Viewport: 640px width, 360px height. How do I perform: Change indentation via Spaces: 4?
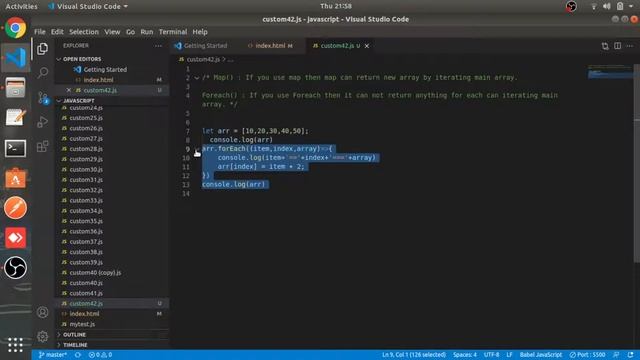pyautogui.click(x=464, y=355)
